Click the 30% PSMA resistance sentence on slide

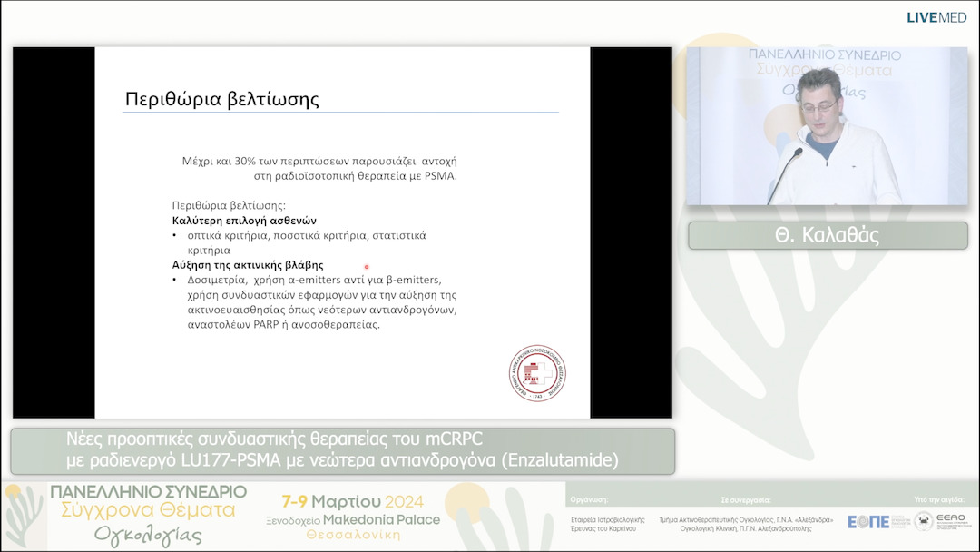[319, 168]
